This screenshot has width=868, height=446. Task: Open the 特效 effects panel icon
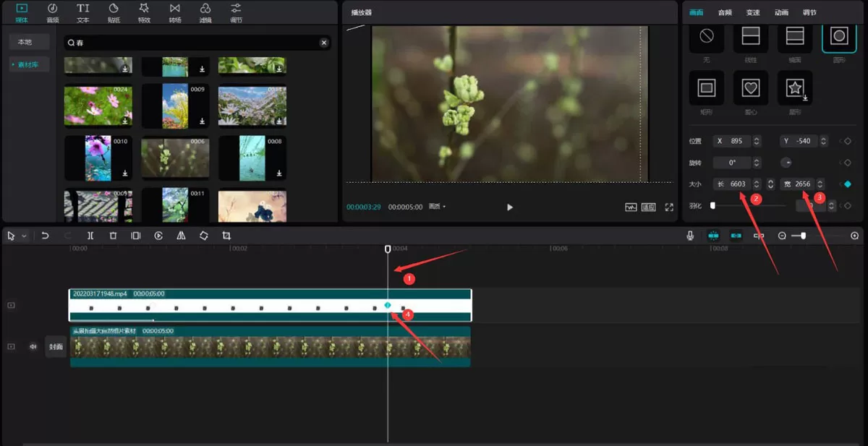point(144,12)
